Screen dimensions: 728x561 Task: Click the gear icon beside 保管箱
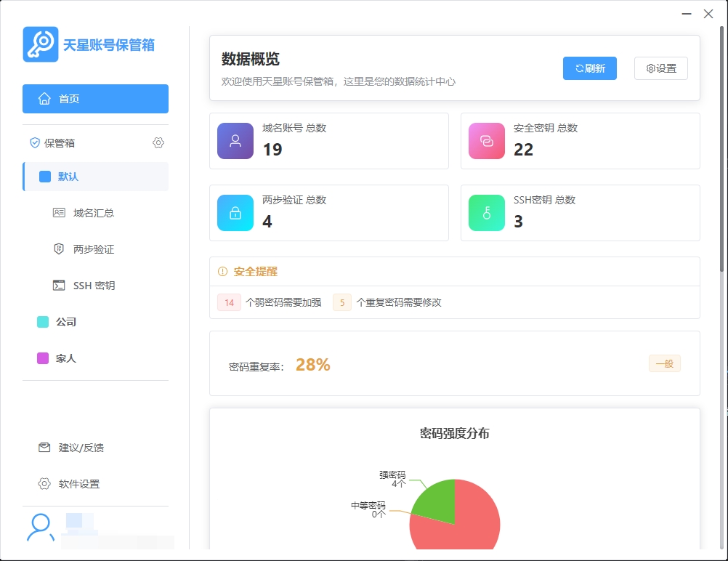[158, 142]
